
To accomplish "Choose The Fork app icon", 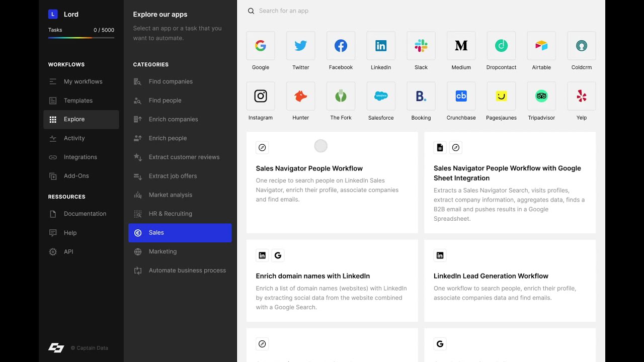I will [x=341, y=96].
